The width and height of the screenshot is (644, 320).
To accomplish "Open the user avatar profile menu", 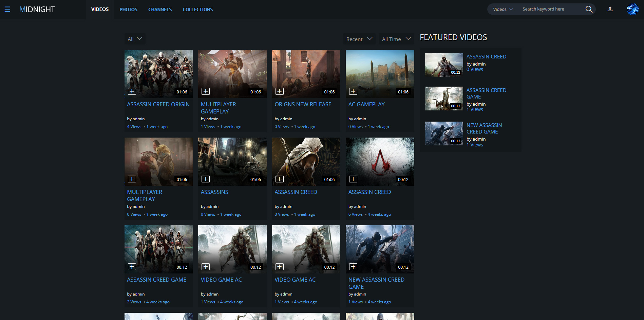I will (x=632, y=9).
